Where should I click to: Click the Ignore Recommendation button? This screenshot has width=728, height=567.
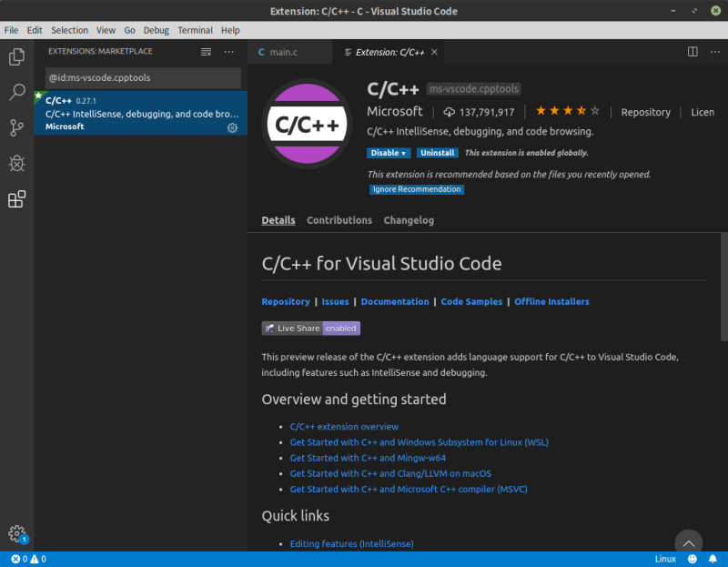[417, 189]
